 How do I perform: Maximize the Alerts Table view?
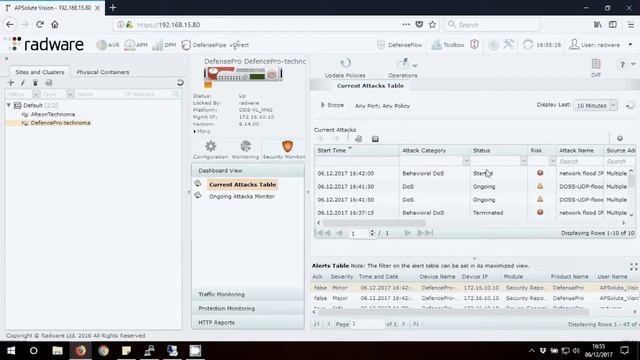click(x=633, y=267)
